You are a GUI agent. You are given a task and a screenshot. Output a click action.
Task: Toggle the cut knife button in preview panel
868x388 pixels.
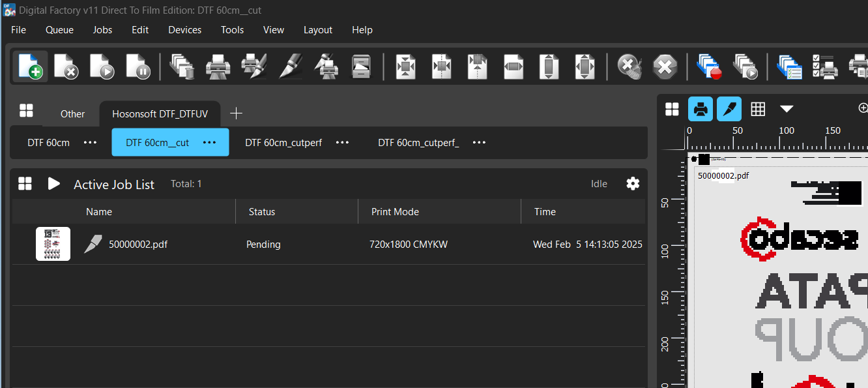(729, 109)
